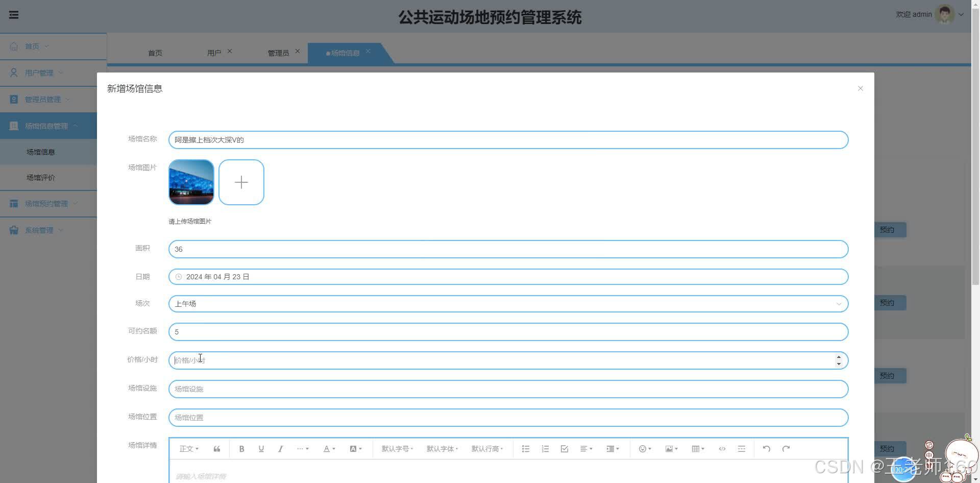Expand 系统管理 sidebar menu
Image resolution: width=980 pixels, height=483 pixels.
tap(48, 230)
